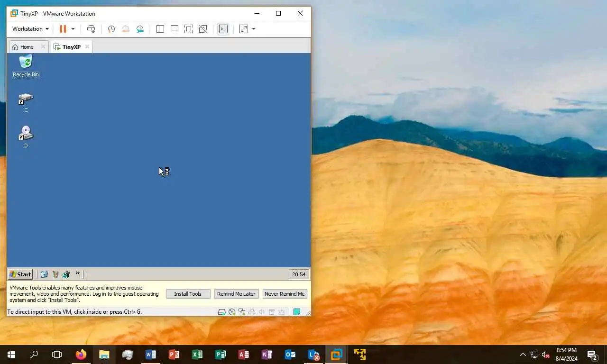Select the C drive shortcut icon
607x364 pixels.
(x=26, y=102)
